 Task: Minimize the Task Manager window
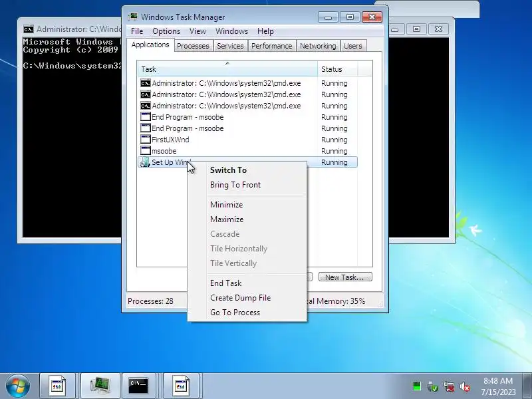point(328,17)
